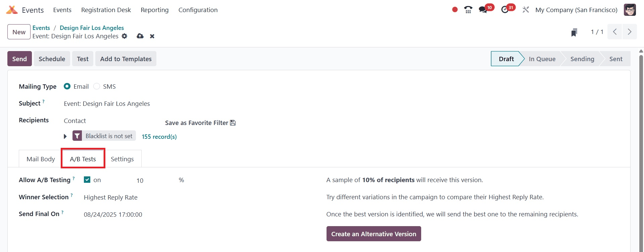Uncheck Allow A/B Testing checkbox
The width and height of the screenshot is (644, 252).
click(87, 180)
